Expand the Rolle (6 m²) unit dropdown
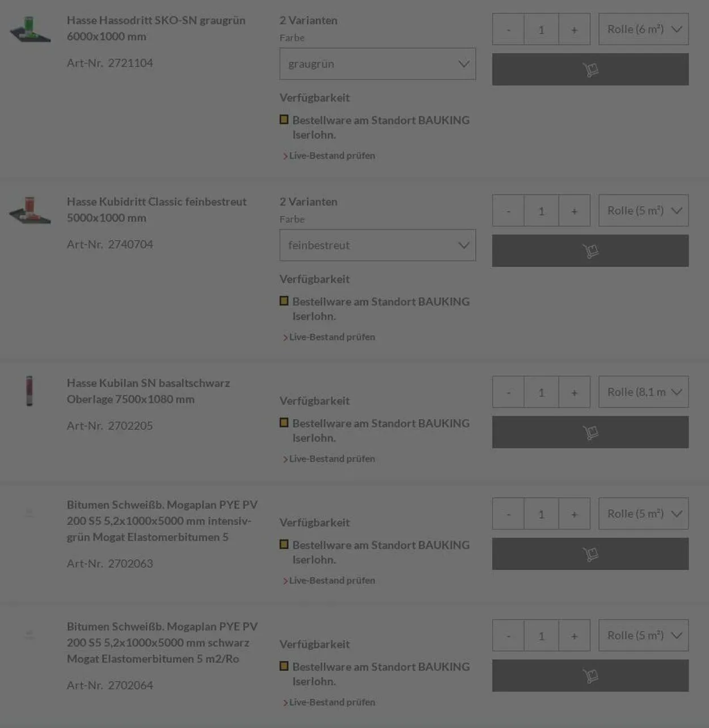Image resolution: width=709 pixels, height=728 pixels. (x=643, y=30)
